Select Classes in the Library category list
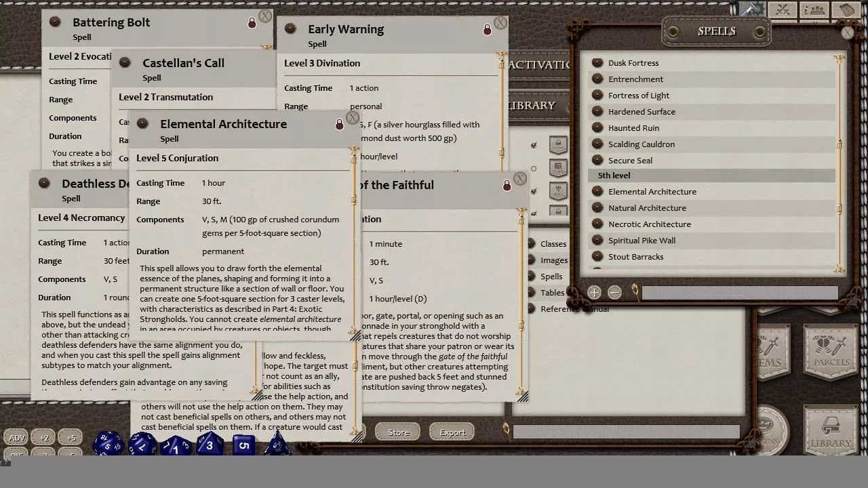 (553, 244)
